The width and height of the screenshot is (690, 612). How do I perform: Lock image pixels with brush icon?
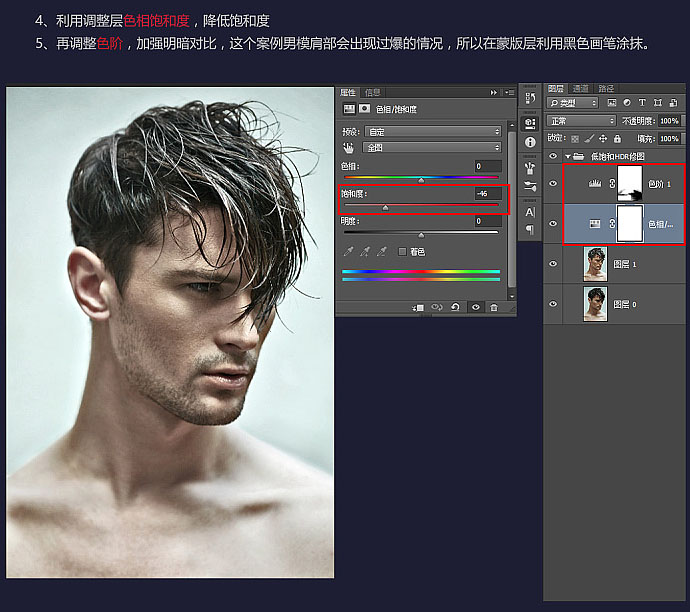[x=589, y=139]
